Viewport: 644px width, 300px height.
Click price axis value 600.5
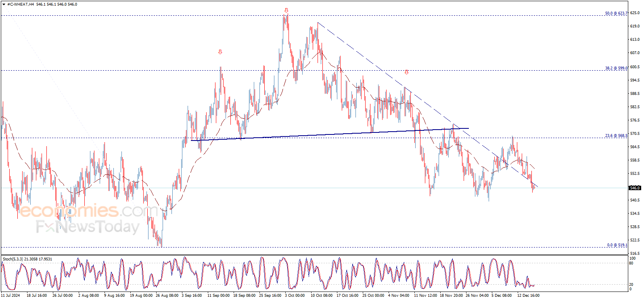tap(635, 67)
